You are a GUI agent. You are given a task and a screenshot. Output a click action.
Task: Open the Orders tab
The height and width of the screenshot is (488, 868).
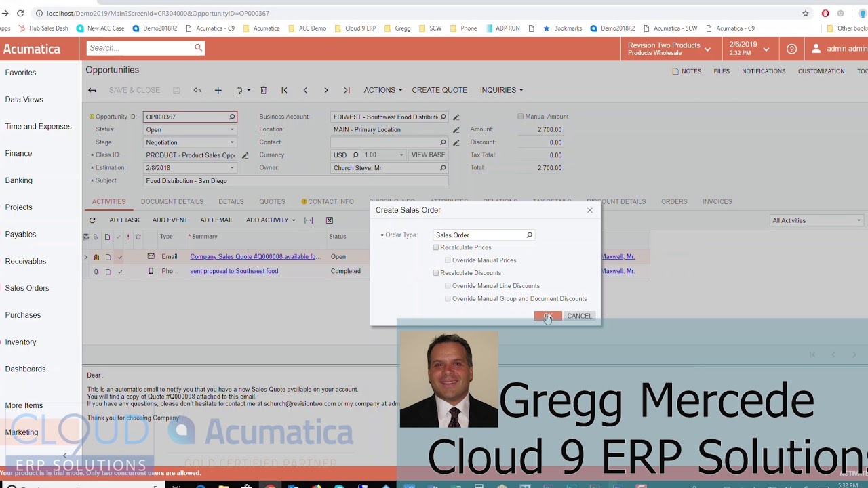click(x=674, y=201)
